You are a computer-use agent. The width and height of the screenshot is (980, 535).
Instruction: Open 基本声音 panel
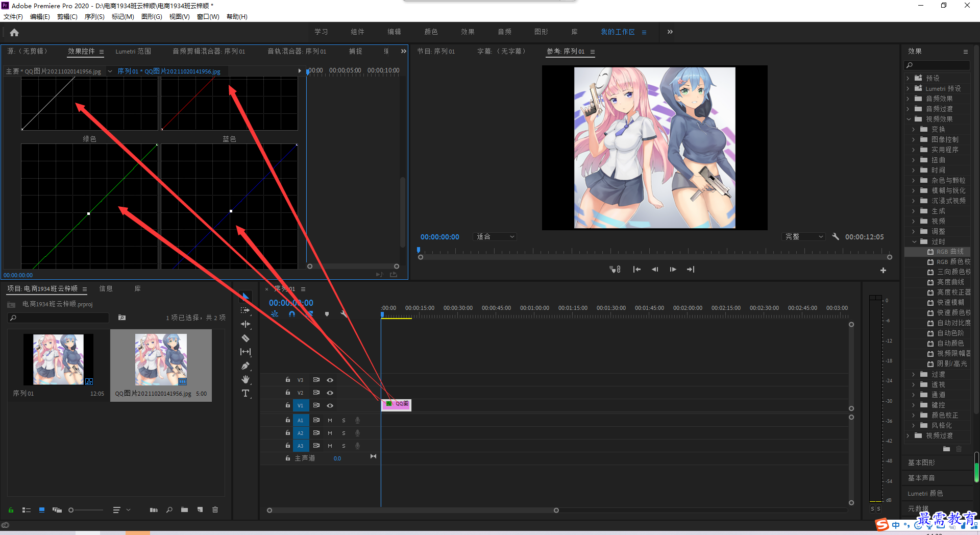[x=921, y=478]
